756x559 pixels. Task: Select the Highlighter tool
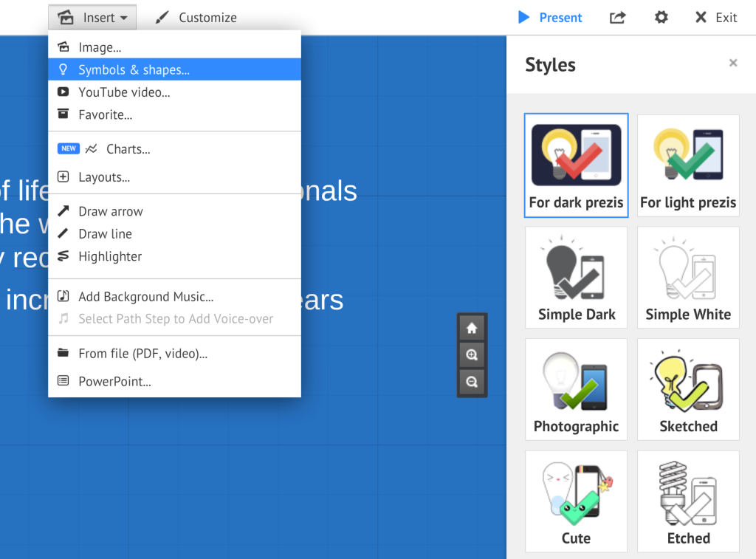[x=109, y=256]
